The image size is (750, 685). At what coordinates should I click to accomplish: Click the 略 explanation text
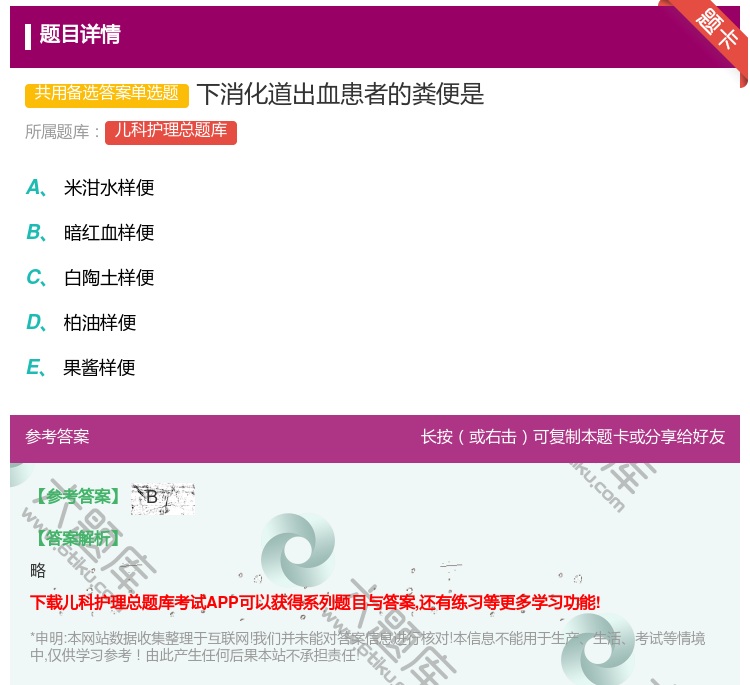(x=38, y=571)
